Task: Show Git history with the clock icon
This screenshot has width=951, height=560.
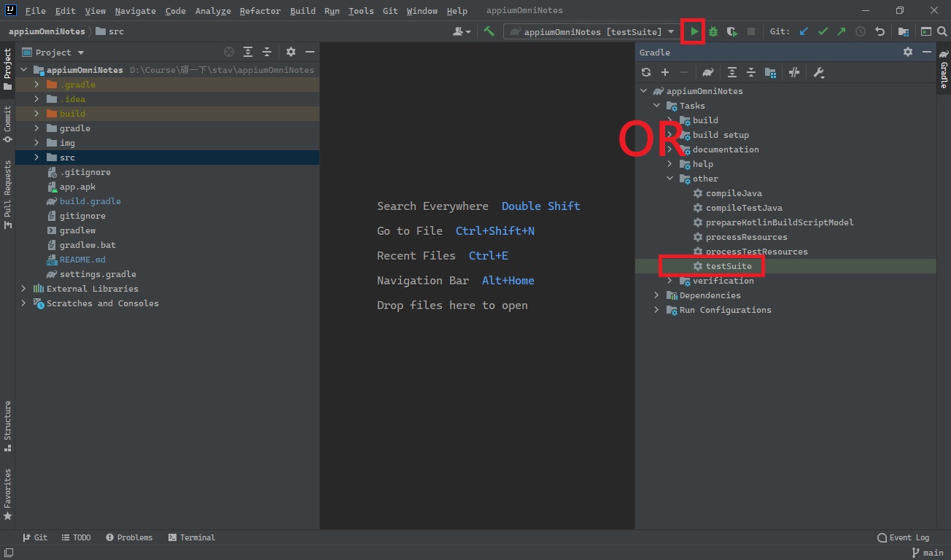Action: pyautogui.click(x=861, y=31)
